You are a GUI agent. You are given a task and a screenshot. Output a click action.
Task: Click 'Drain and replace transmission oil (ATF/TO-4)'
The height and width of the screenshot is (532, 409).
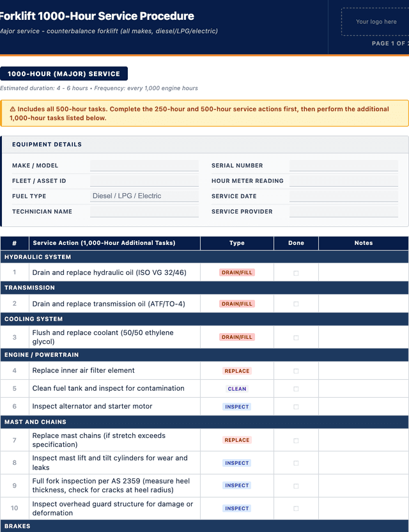(109, 304)
